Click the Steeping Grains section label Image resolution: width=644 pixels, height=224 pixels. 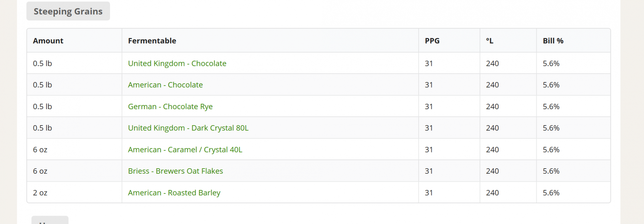pos(68,11)
